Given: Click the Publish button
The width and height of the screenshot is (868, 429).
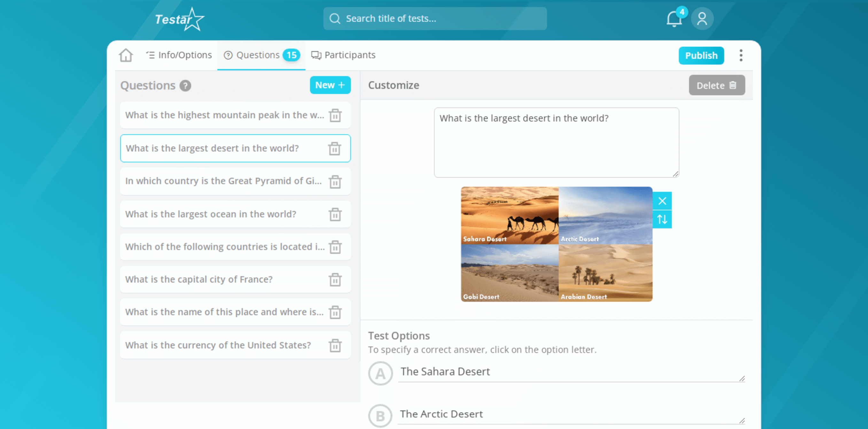Looking at the screenshot, I should pyautogui.click(x=701, y=56).
